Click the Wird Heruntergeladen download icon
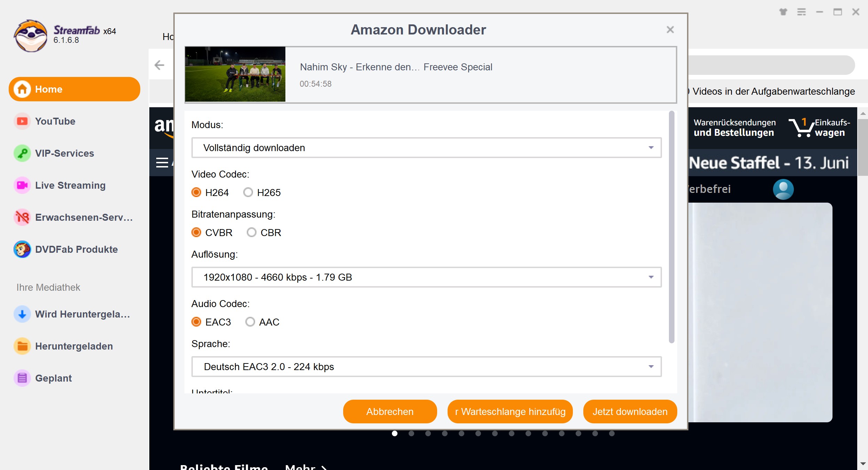 (22, 314)
